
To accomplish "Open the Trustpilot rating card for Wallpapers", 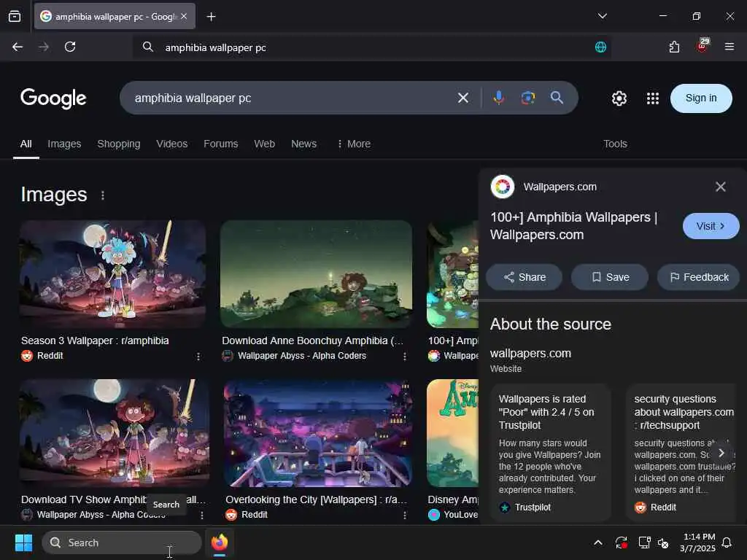I will pyautogui.click(x=551, y=452).
